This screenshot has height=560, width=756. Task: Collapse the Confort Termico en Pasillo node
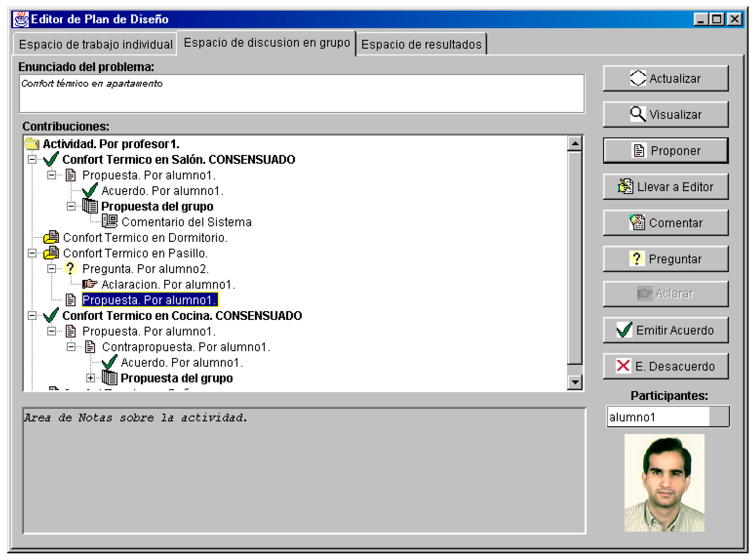(x=32, y=253)
